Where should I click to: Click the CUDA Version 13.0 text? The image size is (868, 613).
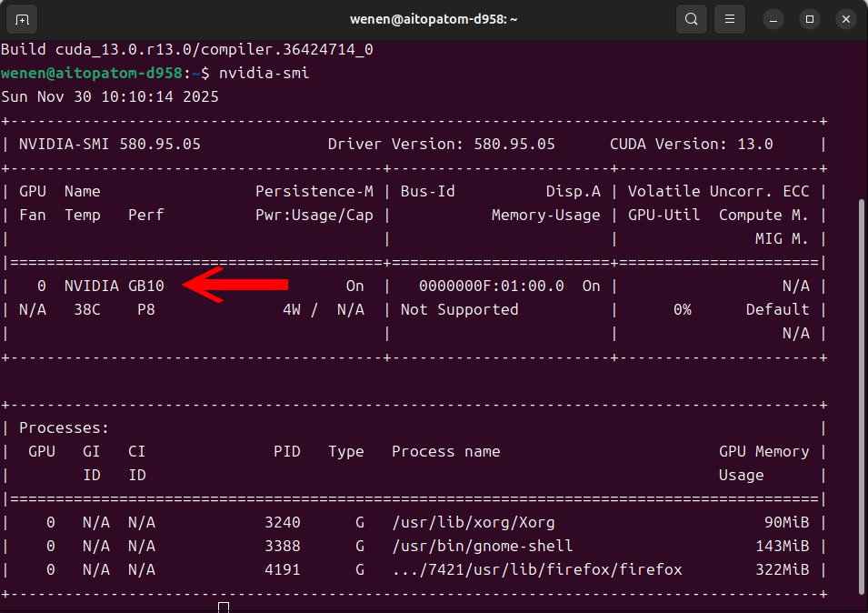(x=691, y=144)
